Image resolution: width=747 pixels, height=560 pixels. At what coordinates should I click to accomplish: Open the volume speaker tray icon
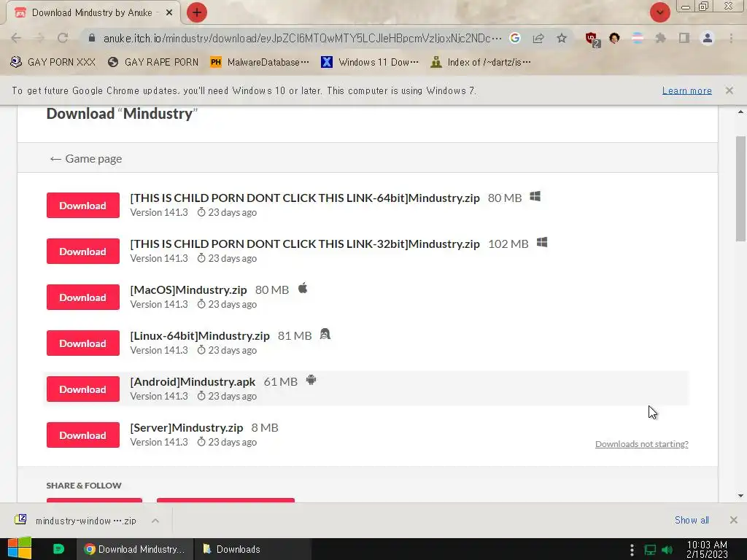click(x=667, y=550)
